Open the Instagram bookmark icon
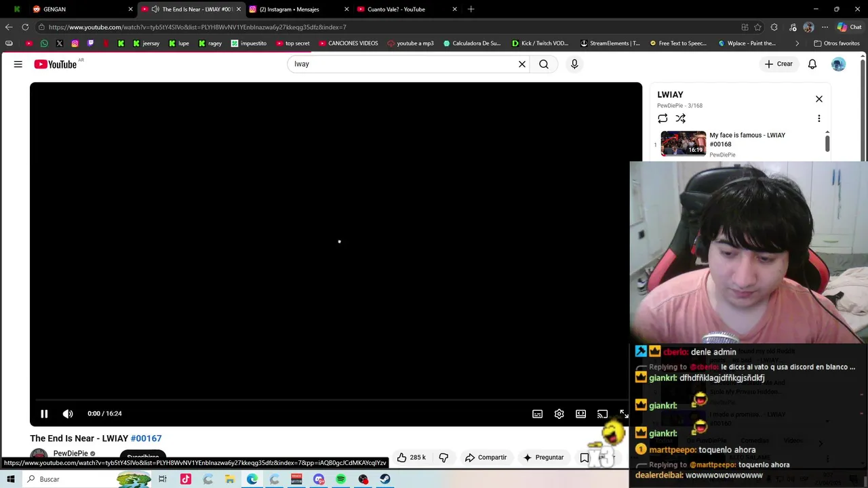Screen dimensions: 868x488 (75, 43)
